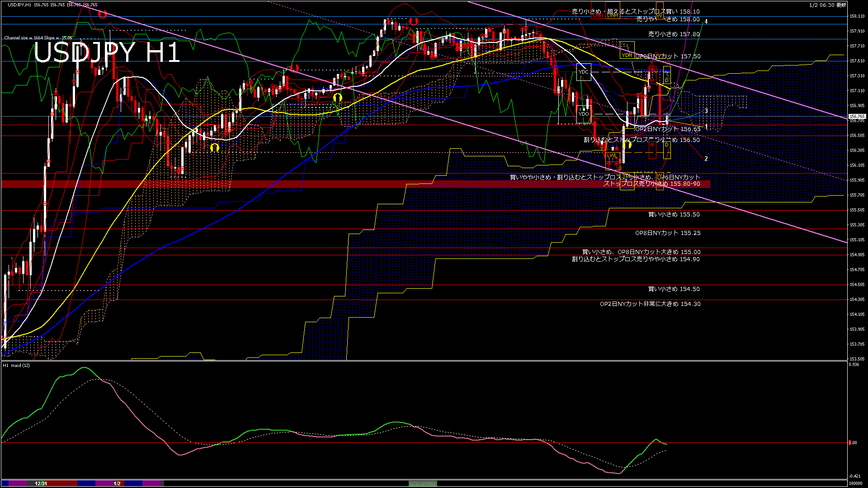This screenshot has height=488, width=868.
Task: Click yellow up-arrow signal beside the LWL box
Action: tap(627, 145)
